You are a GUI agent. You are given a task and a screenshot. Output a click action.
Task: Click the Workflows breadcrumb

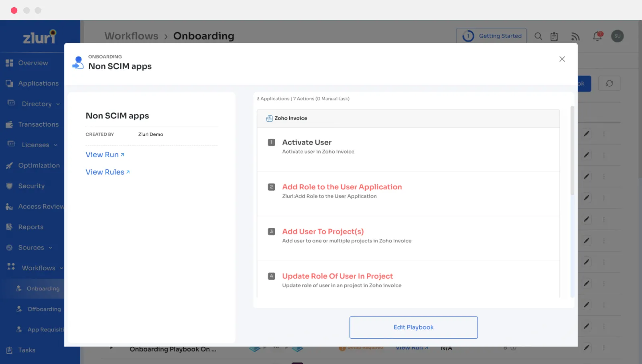[x=131, y=36]
